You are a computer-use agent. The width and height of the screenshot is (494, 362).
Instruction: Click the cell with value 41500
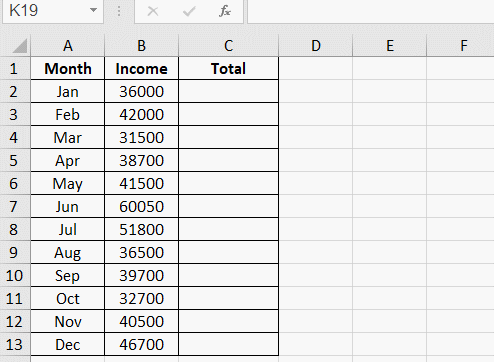coord(142,184)
